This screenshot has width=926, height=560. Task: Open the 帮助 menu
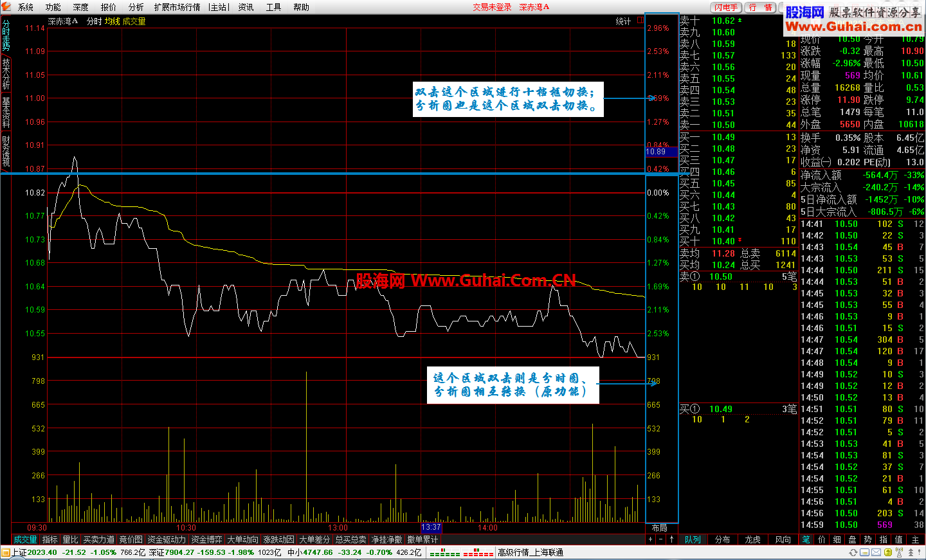[301, 7]
